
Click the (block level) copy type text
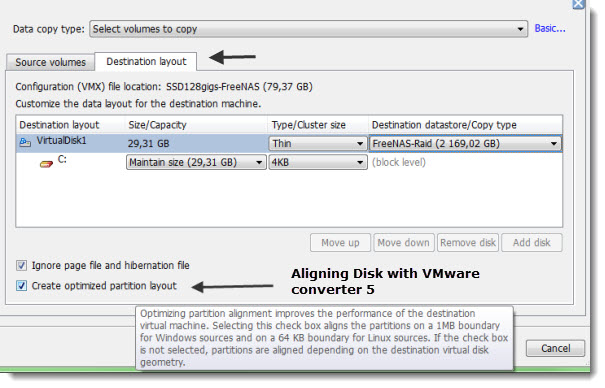tap(399, 162)
